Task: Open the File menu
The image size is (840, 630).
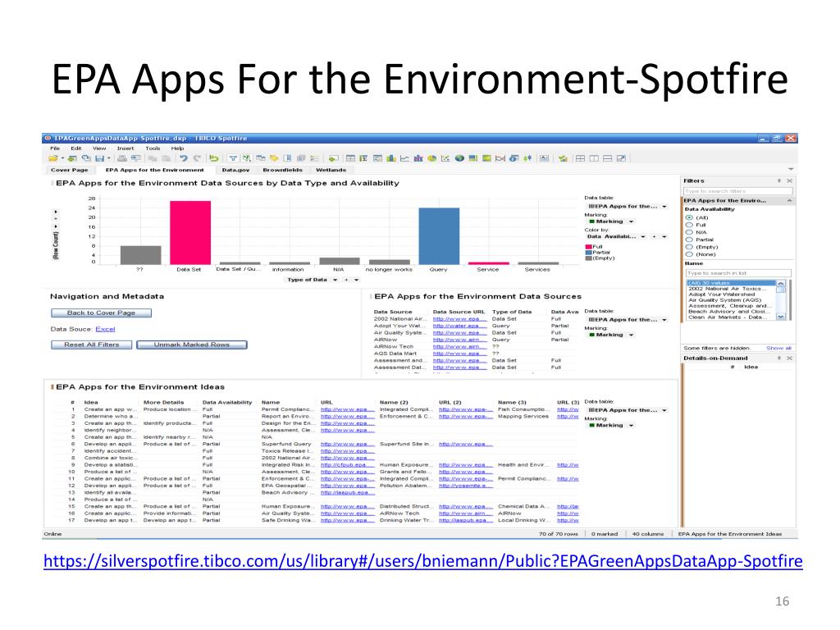Action: point(55,148)
